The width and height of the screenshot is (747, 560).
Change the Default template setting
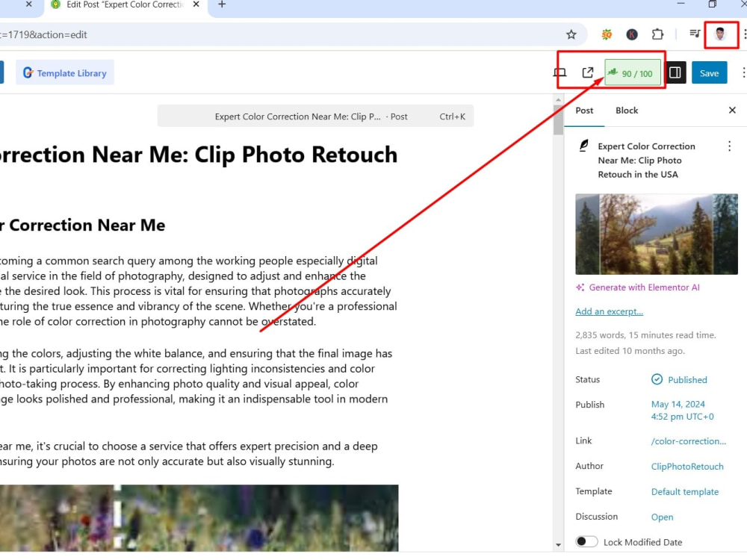[684, 492]
